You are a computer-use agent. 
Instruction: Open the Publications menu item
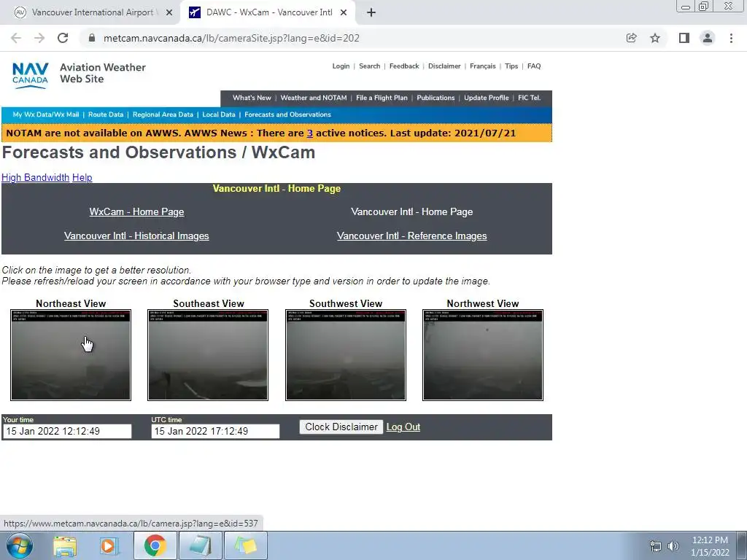coord(436,98)
